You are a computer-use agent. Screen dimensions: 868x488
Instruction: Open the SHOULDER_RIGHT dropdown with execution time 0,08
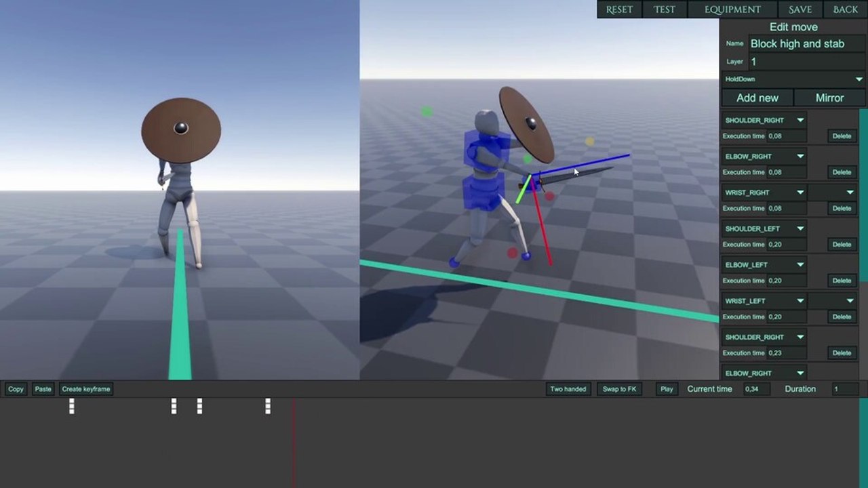coord(764,120)
